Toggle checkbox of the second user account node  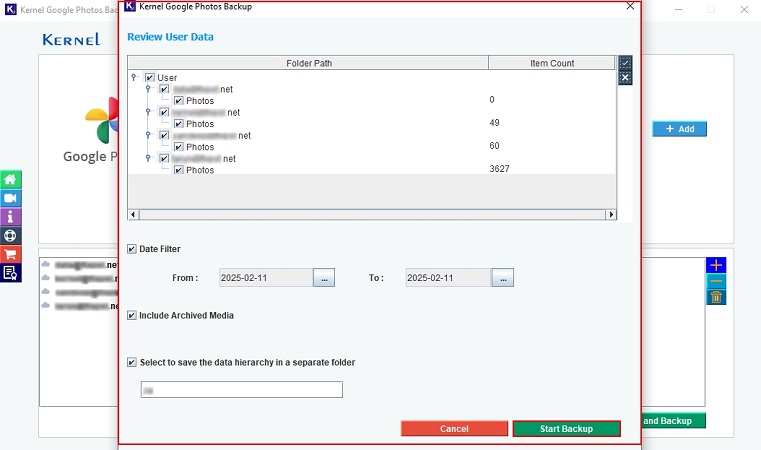(164, 112)
